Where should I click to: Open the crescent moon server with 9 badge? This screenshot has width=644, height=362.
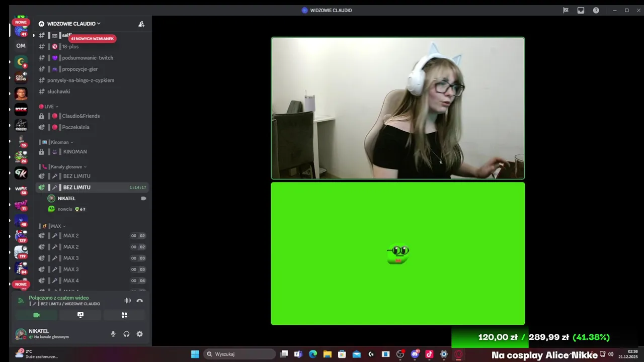pyautogui.click(x=21, y=62)
